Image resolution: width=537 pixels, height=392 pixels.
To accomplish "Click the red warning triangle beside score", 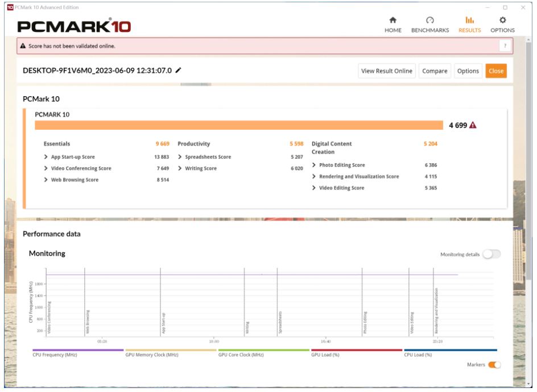I will tap(473, 126).
